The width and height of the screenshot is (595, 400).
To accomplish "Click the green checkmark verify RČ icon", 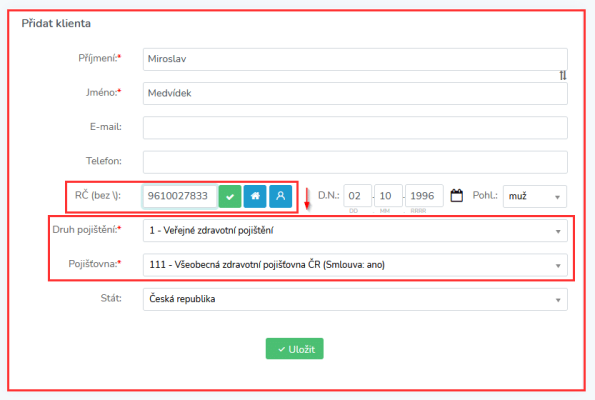I will click(230, 196).
